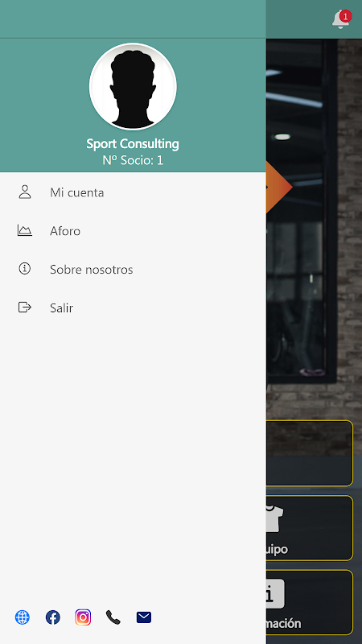Click the Sport Consulting name text

coord(133,144)
